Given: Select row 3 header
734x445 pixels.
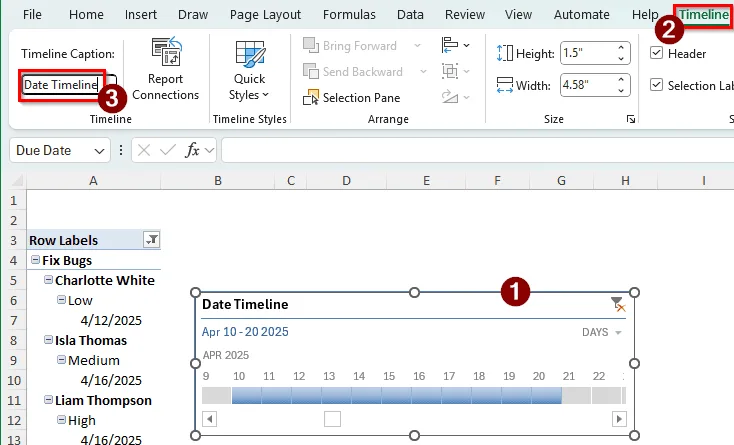Looking at the screenshot, I should point(13,240).
